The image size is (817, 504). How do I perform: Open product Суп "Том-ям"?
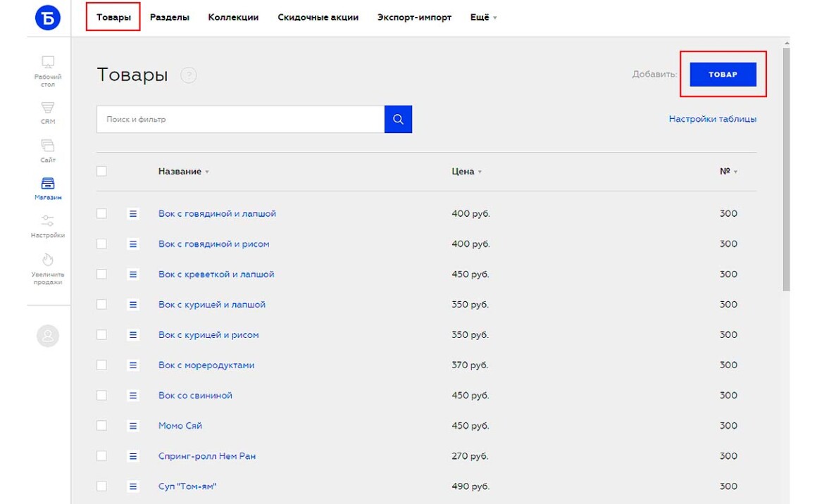coord(187,486)
